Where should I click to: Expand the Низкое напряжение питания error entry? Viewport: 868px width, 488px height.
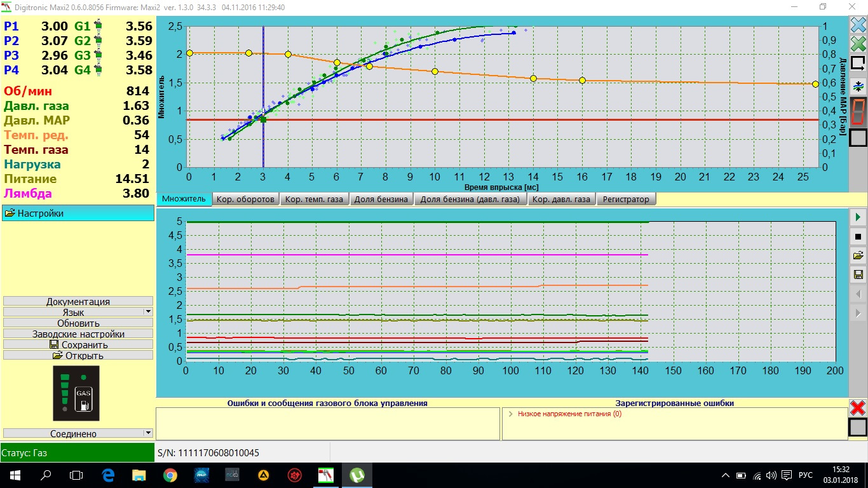tap(510, 414)
